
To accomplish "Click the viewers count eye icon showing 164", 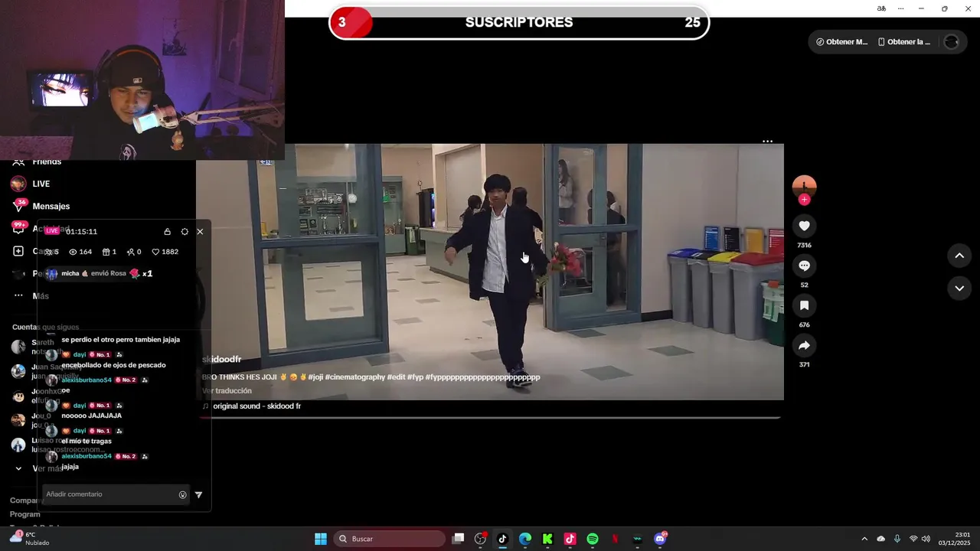I will click(x=80, y=252).
